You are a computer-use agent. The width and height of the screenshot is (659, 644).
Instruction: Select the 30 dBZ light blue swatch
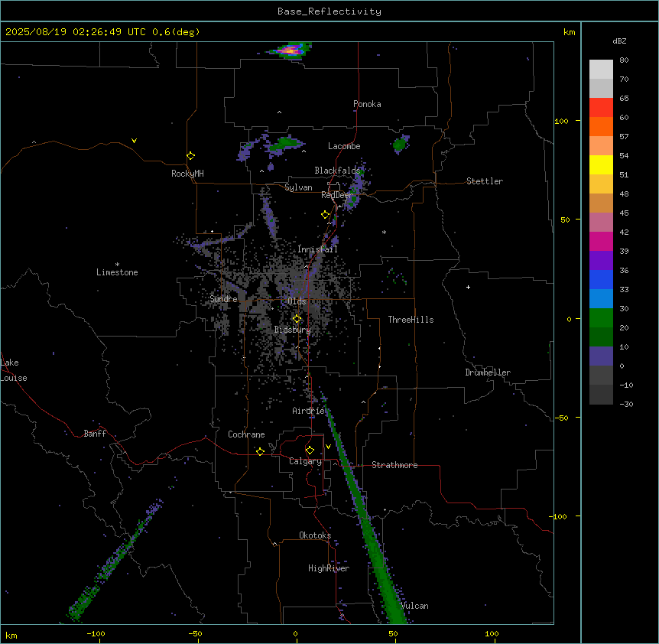pyautogui.click(x=601, y=298)
